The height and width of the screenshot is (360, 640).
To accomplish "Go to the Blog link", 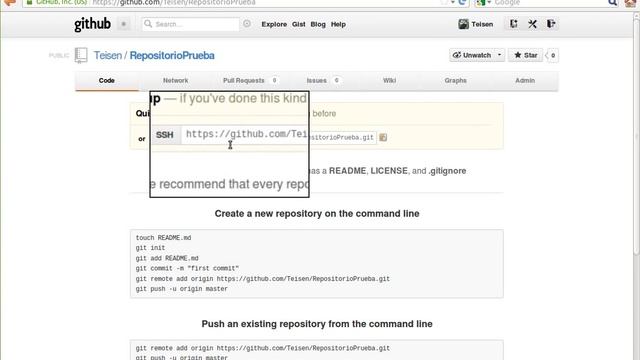I will tap(318, 24).
